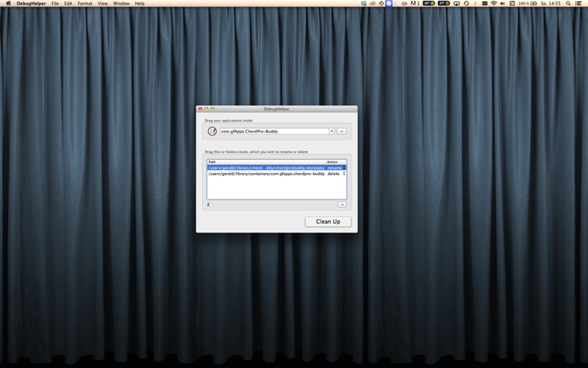Open the Window menu
The height and width of the screenshot is (368, 588).
121,4
